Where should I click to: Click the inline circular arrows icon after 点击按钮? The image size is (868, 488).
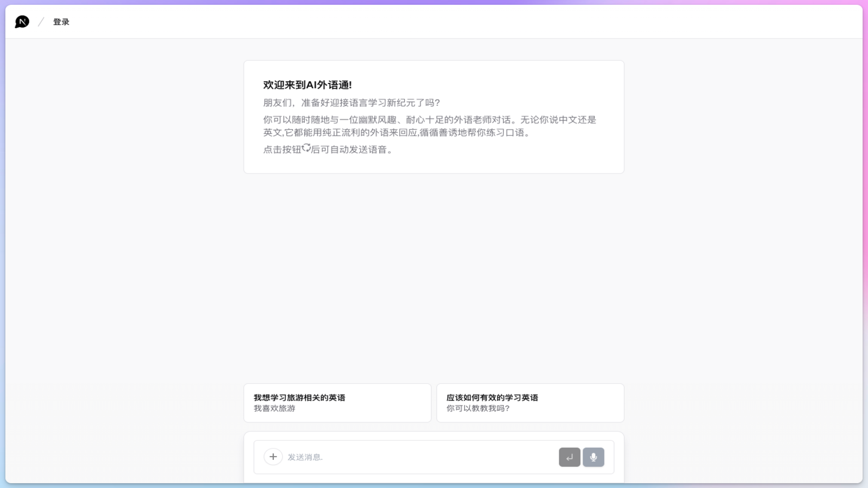point(307,148)
